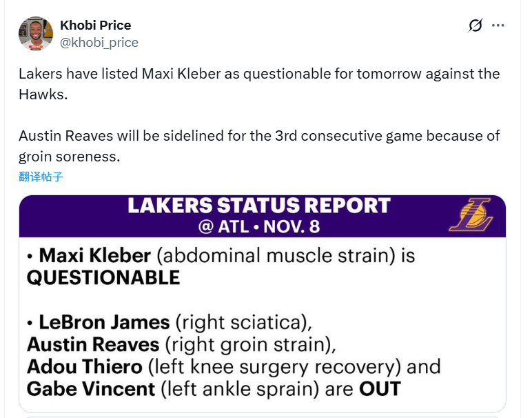Click bold 'Gabe Vincent' in the report
Viewport: 532px width, 418px height.
(91, 388)
